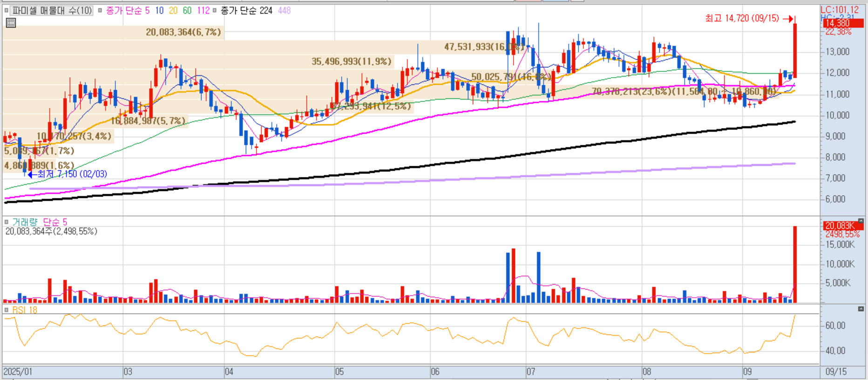Click the 10,000 price axis label

coord(838,115)
